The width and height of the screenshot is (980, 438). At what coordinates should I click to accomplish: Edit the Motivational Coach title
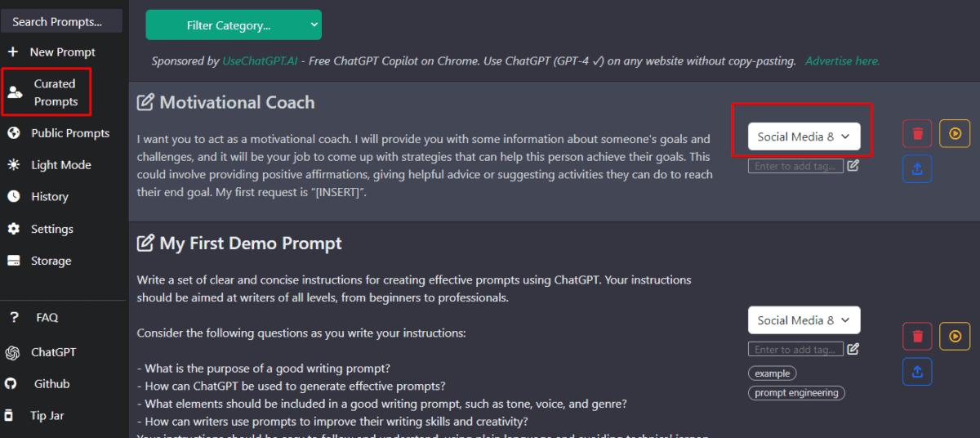click(x=145, y=103)
